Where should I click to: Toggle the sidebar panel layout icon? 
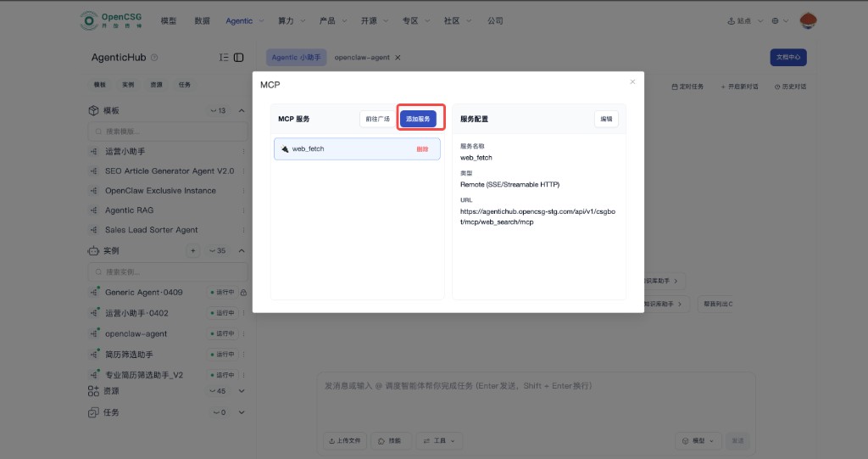coord(239,58)
